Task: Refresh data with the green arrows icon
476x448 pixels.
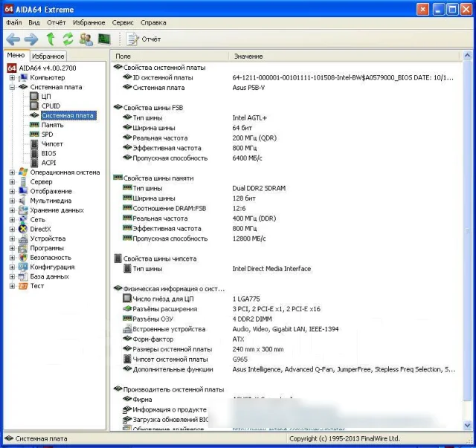Action: click(68, 39)
